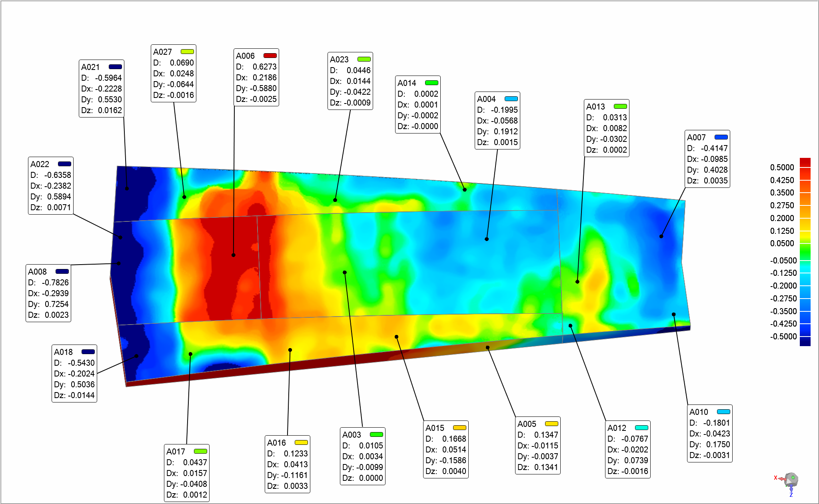
Task: Select the A004 measurement point on the surface
Action: pyautogui.click(x=487, y=239)
